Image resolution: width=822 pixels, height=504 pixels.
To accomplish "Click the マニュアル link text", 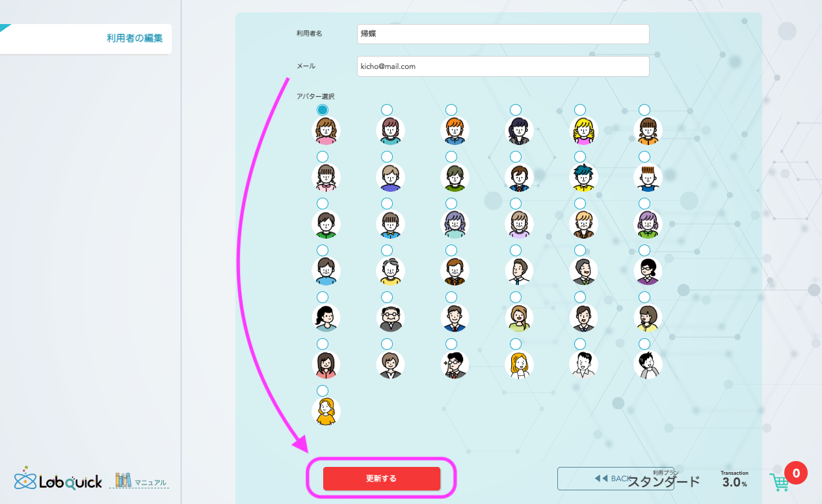I will point(150,483).
